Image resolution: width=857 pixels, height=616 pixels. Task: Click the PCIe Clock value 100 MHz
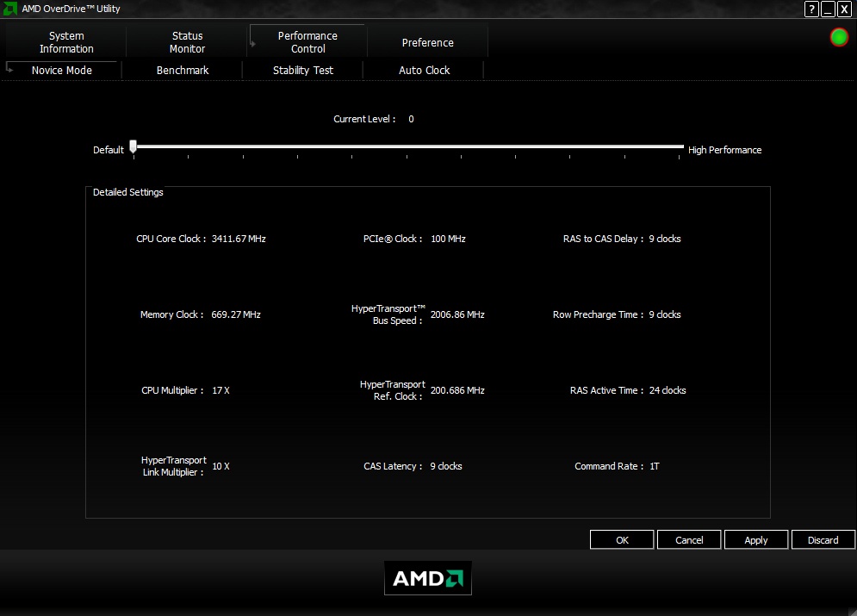[448, 239]
